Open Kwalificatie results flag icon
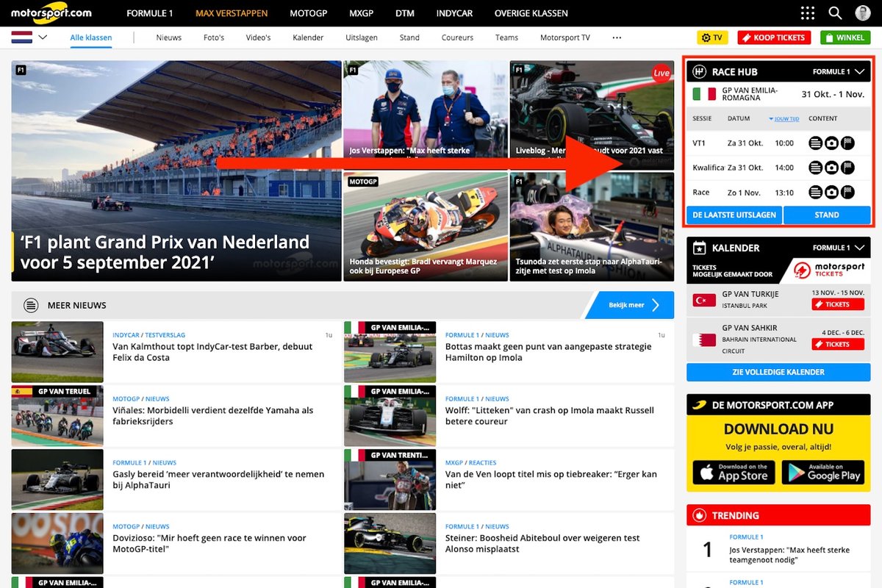882x588 pixels. tap(847, 168)
